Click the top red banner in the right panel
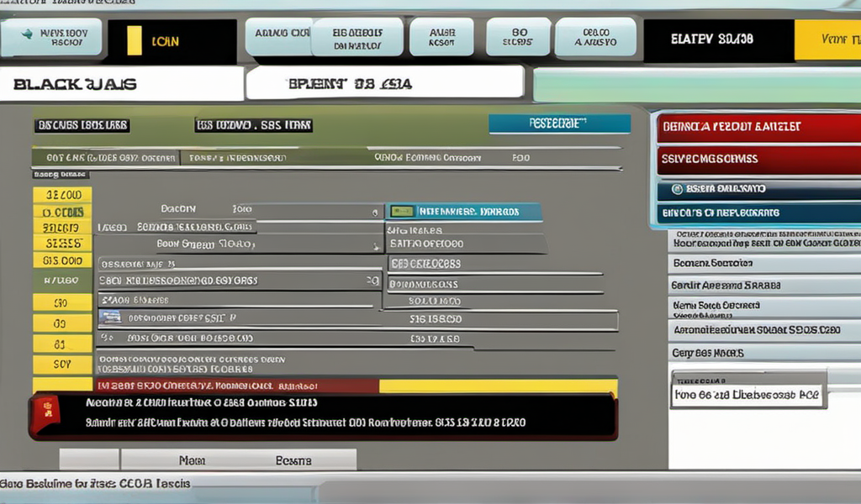Image resolution: width=861 pixels, height=504 pixels. (757, 127)
